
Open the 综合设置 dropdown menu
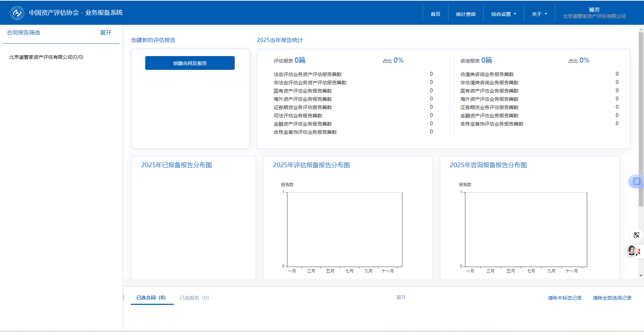pyautogui.click(x=503, y=14)
